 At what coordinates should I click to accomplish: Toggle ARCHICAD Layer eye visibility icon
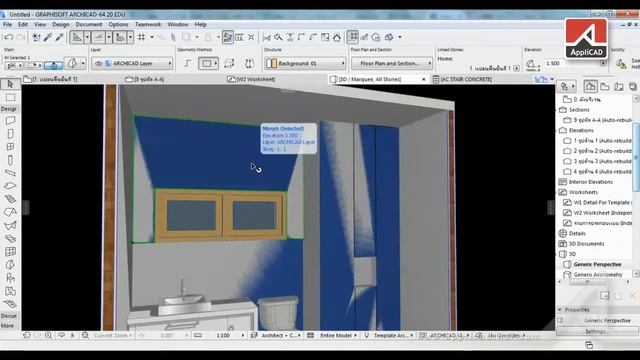98,64
